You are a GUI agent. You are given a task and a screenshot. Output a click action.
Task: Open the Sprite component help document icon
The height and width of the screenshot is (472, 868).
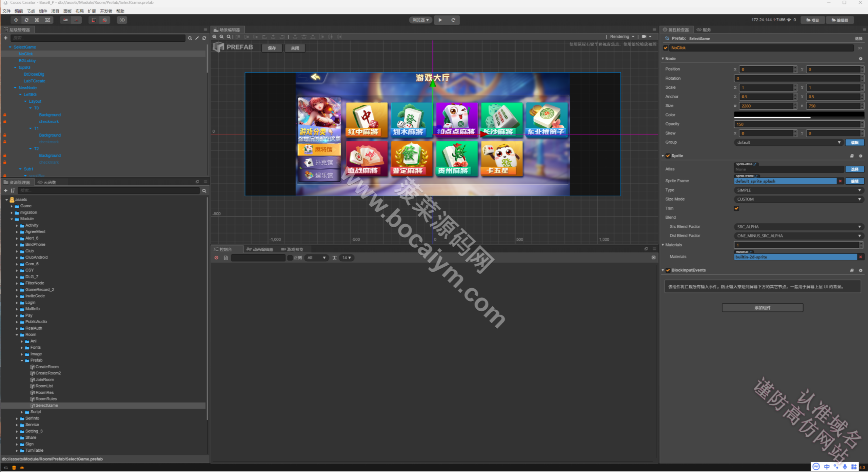tap(852, 156)
